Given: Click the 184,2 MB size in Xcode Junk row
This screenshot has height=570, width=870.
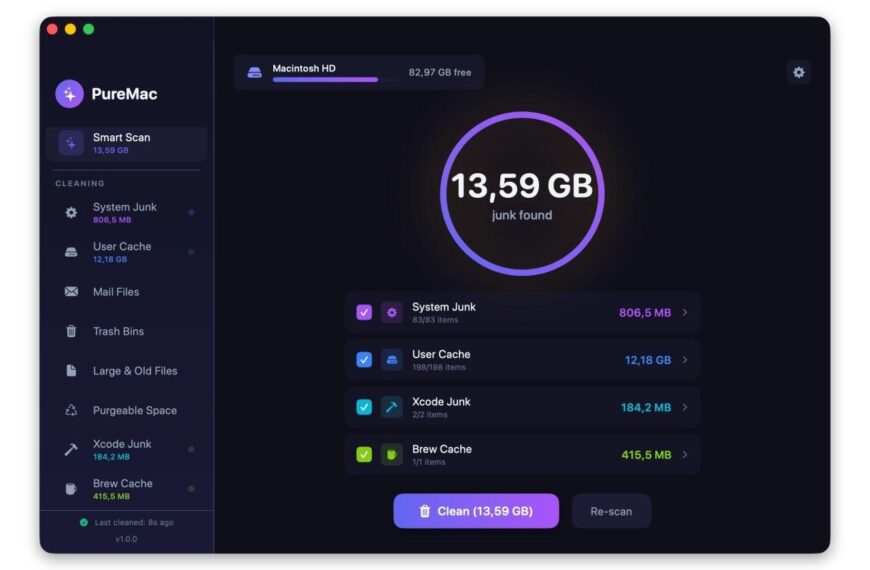Looking at the screenshot, I should coord(646,407).
